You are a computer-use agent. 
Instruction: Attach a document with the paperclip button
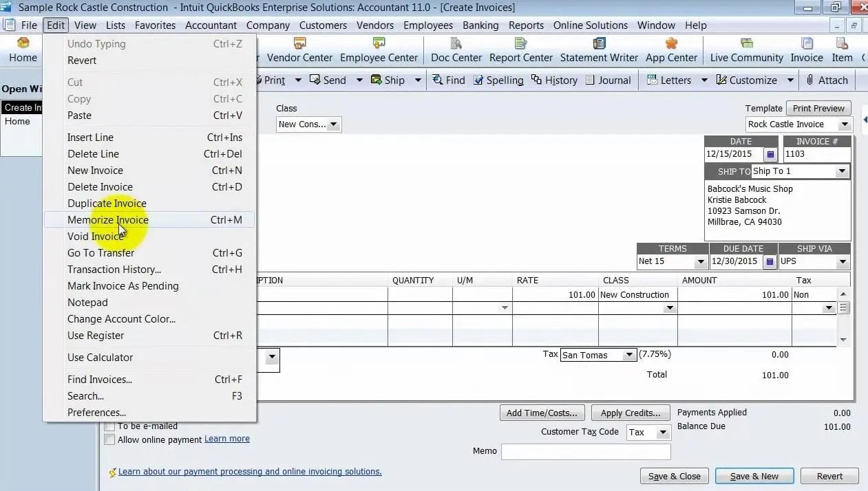(x=827, y=80)
